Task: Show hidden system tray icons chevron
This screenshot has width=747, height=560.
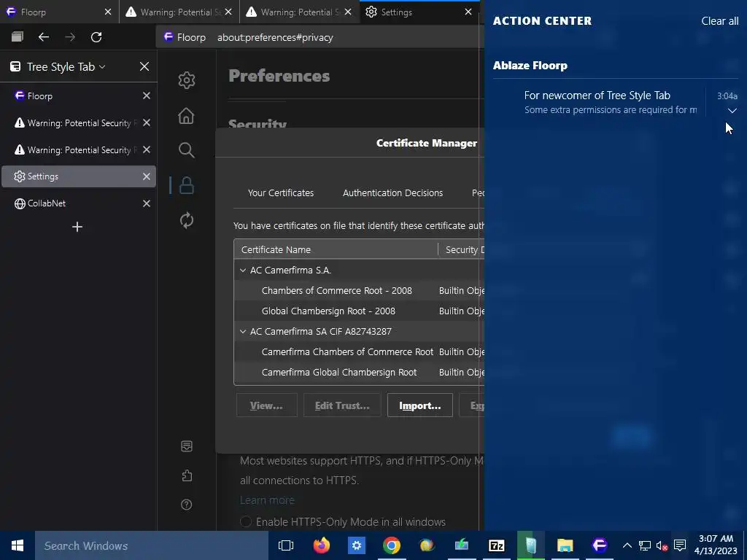Action: pos(627,545)
